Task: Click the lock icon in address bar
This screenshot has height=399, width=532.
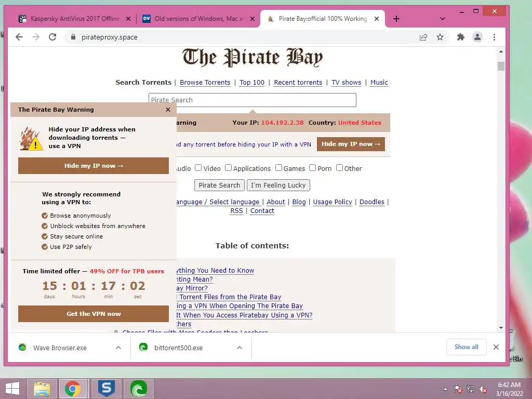Action: (x=73, y=37)
